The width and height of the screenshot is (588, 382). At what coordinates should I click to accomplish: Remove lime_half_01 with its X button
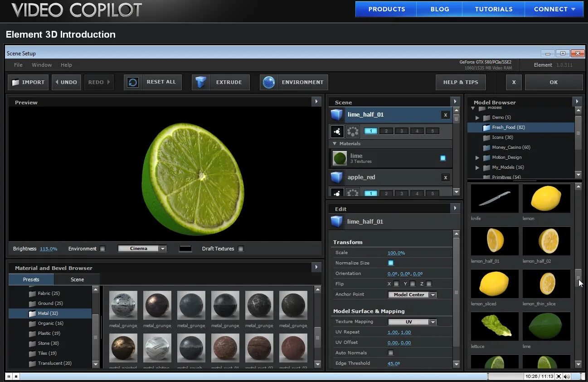446,115
